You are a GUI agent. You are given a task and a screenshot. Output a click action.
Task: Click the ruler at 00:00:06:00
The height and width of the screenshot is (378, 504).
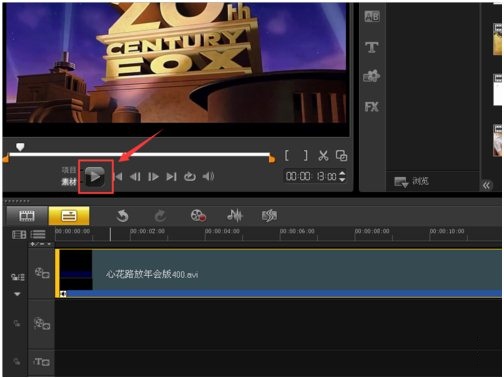(297, 231)
